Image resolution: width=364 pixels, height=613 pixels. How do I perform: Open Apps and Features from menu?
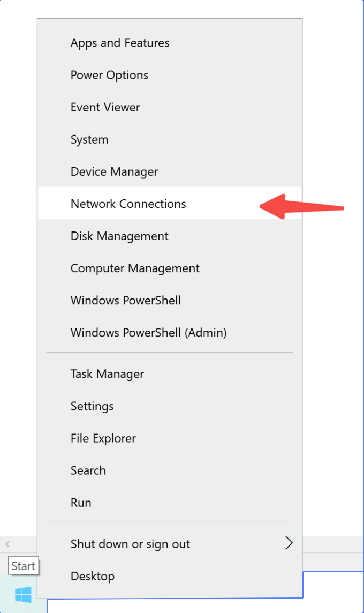[x=120, y=43]
